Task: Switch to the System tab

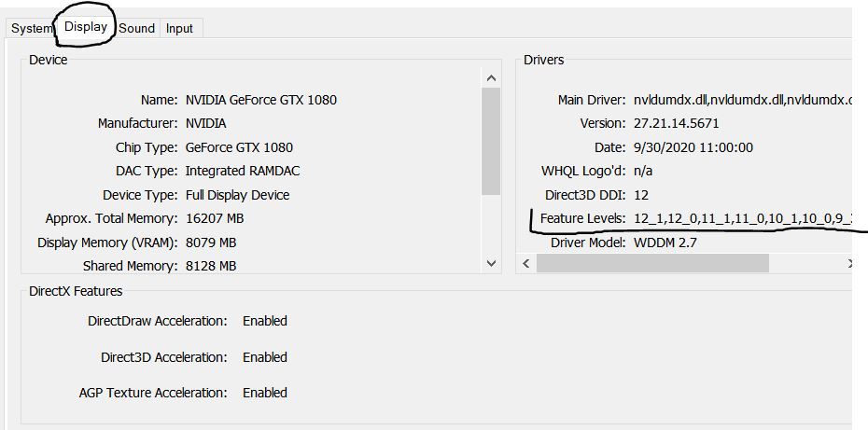Action: click(x=31, y=29)
